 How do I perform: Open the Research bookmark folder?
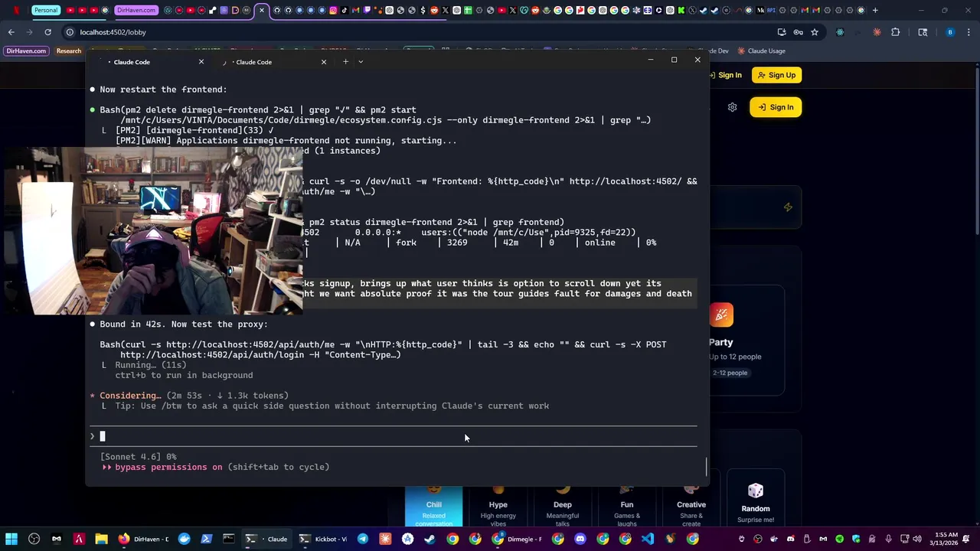(x=69, y=51)
